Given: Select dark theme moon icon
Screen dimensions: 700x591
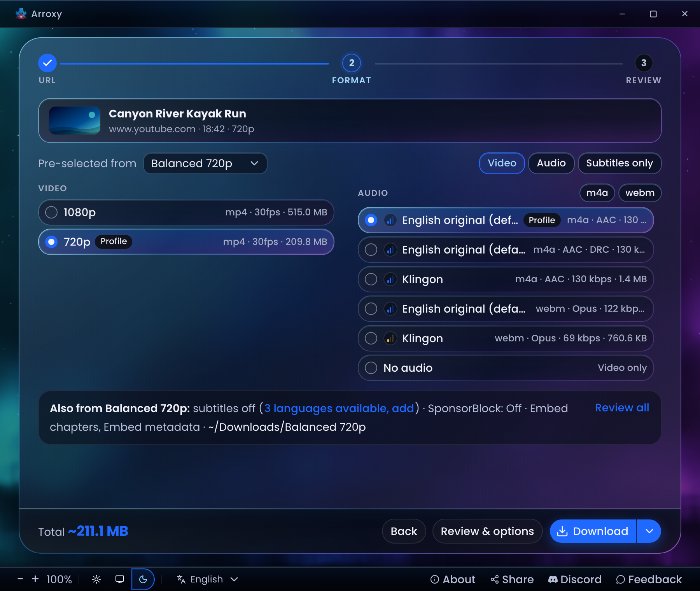Looking at the screenshot, I should coord(143,579).
